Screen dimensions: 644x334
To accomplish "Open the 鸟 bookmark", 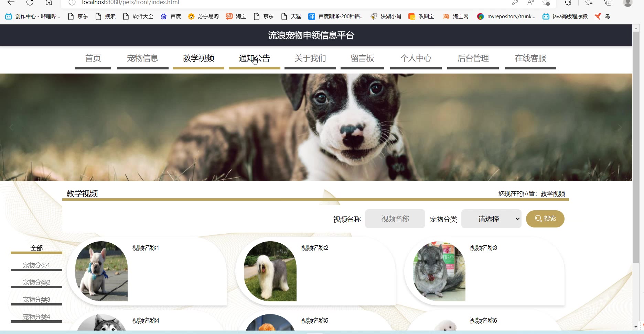I will (x=602, y=16).
